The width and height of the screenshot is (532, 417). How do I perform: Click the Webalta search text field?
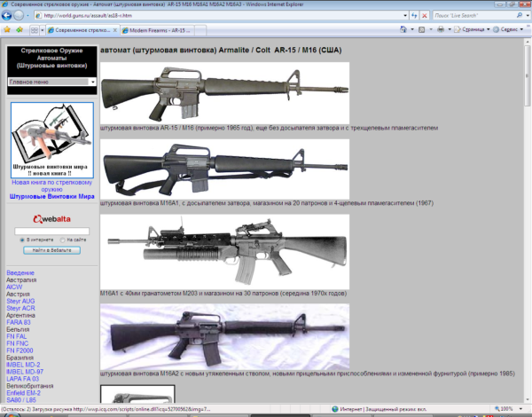(x=52, y=231)
